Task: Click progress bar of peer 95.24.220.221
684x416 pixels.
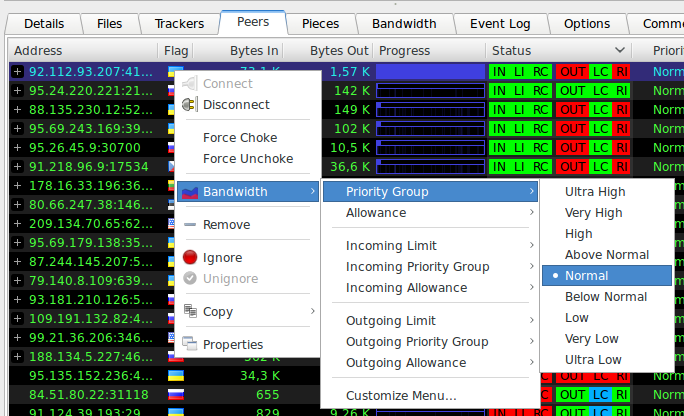Action: tap(431, 91)
